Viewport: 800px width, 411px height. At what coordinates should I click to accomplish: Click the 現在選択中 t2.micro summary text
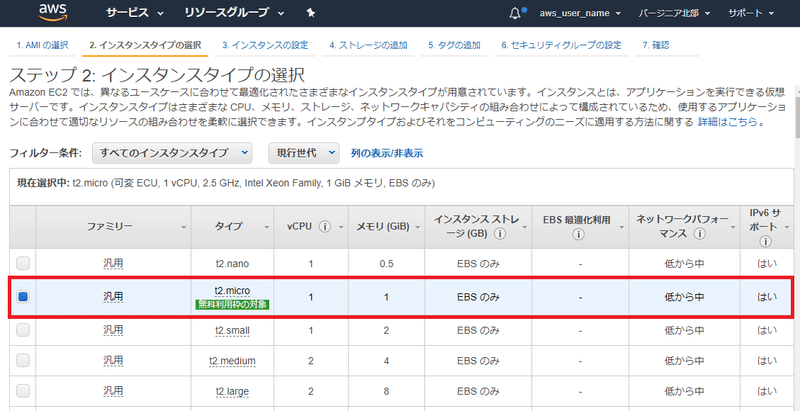click(x=226, y=183)
